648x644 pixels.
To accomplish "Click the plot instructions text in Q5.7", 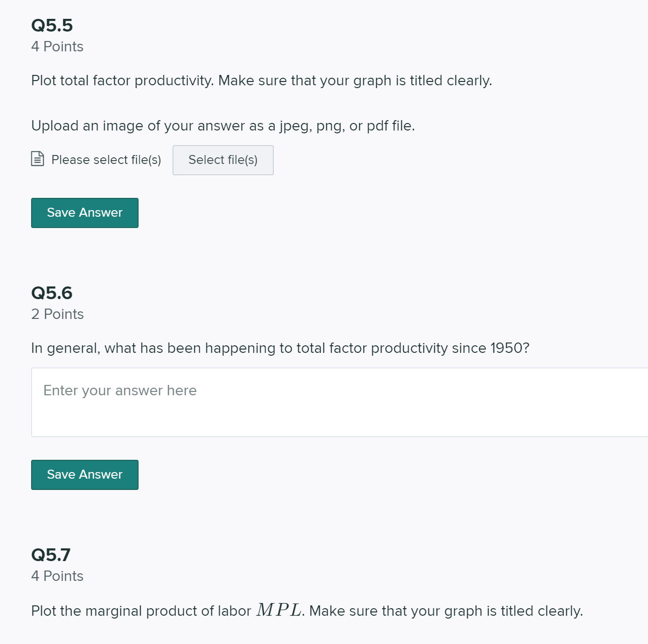I will pos(306,611).
